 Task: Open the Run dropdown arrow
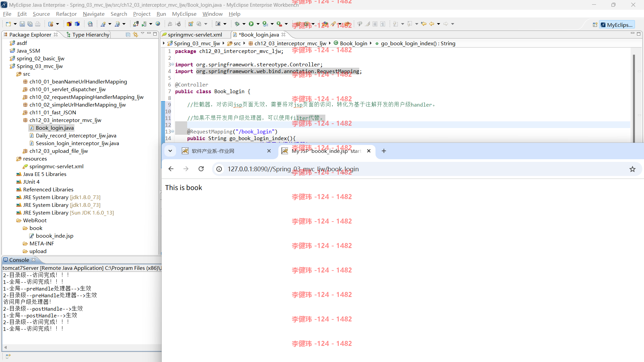258,24
